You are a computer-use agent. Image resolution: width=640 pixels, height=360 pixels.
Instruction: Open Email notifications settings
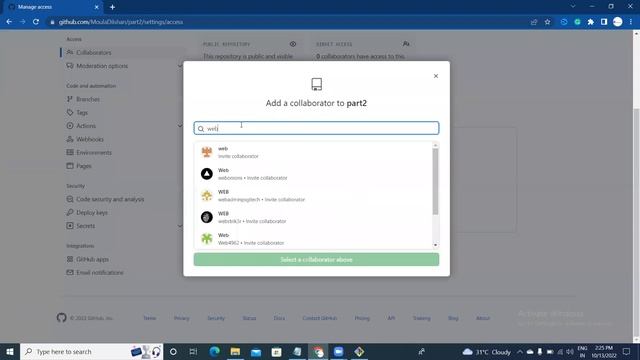click(100, 273)
